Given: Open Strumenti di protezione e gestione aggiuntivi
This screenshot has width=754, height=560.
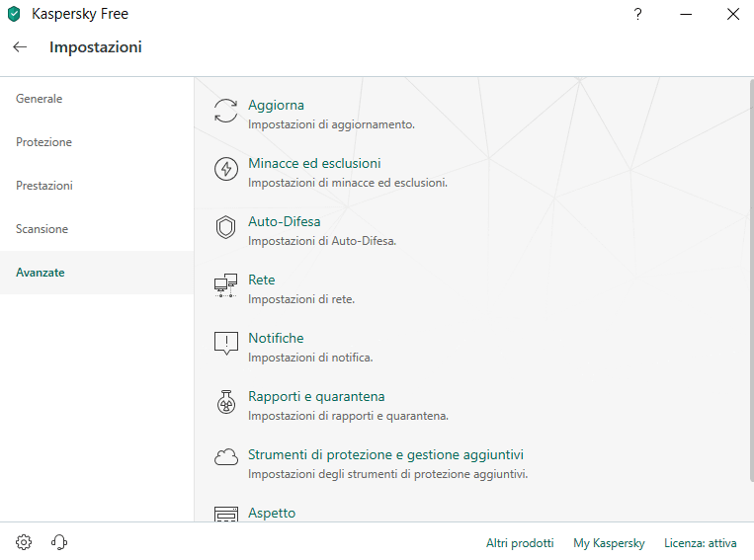Looking at the screenshot, I should (x=385, y=454).
